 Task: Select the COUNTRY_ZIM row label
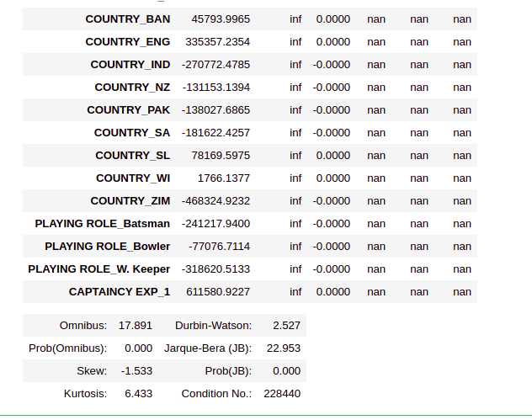(x=130, y=201)
